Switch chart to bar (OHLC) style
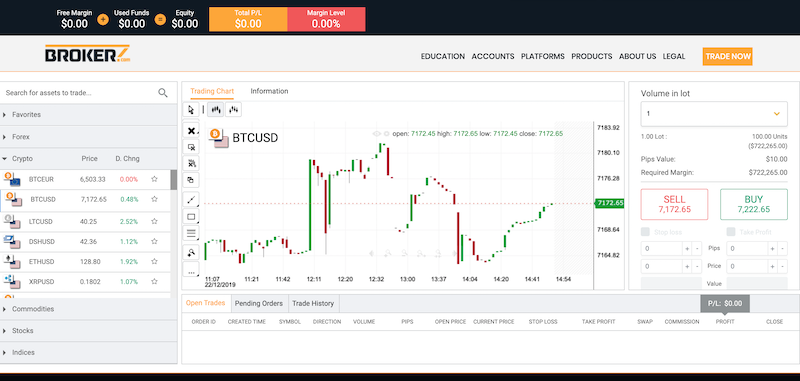This screenshot has width=800, height=381. tap(233, 110)
